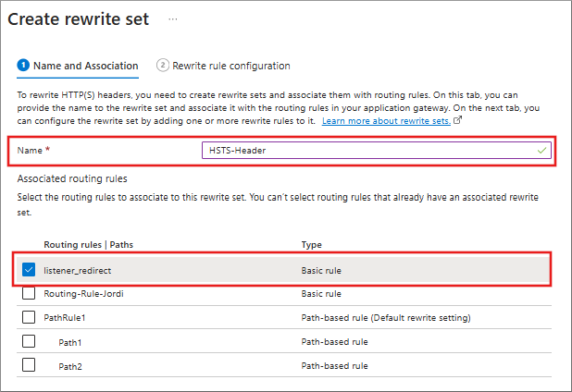This screenshot has width=572, height=392.
Task: Open the ellipsis menu beside Create rewrite set
Action: click(x=173, y=19)
